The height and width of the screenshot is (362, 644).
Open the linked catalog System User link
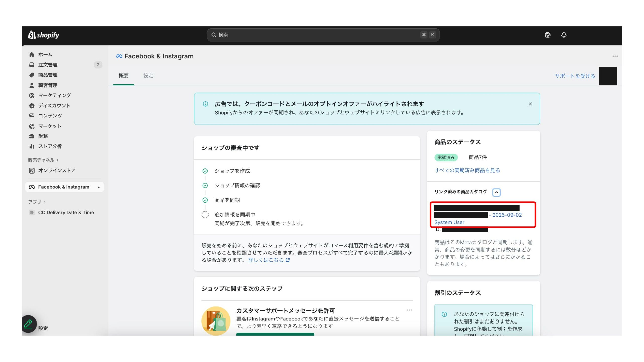point(478,215)
